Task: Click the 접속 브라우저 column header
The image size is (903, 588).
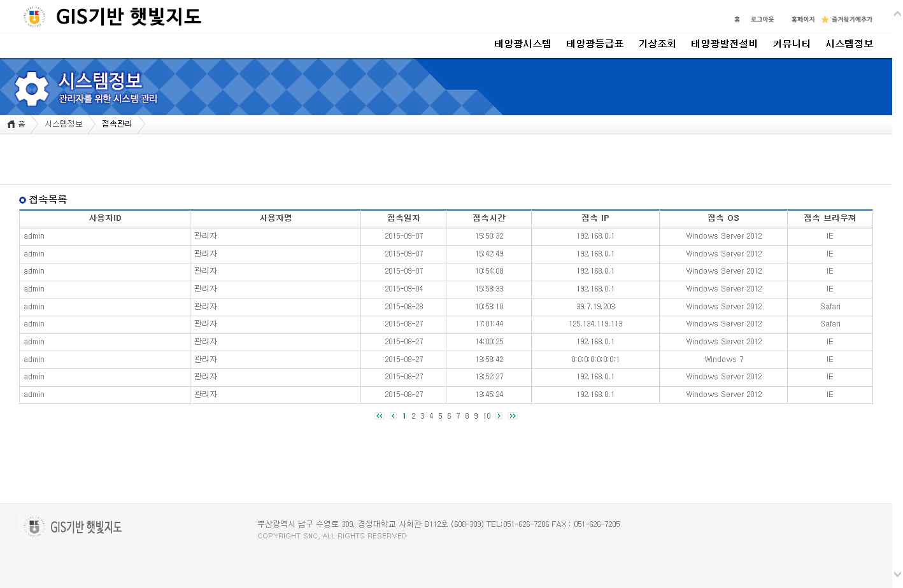Action: tap(830, 218)
